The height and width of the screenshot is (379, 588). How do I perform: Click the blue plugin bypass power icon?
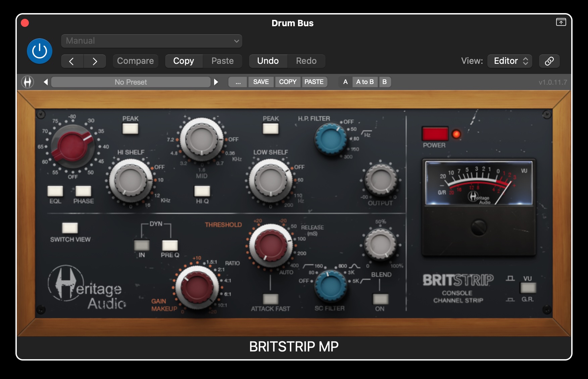[x=39, y=51]
